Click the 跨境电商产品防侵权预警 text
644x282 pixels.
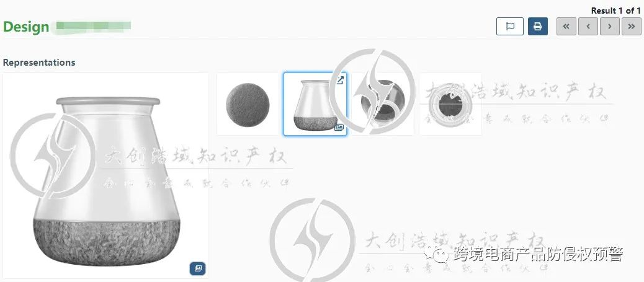point(538,254)
